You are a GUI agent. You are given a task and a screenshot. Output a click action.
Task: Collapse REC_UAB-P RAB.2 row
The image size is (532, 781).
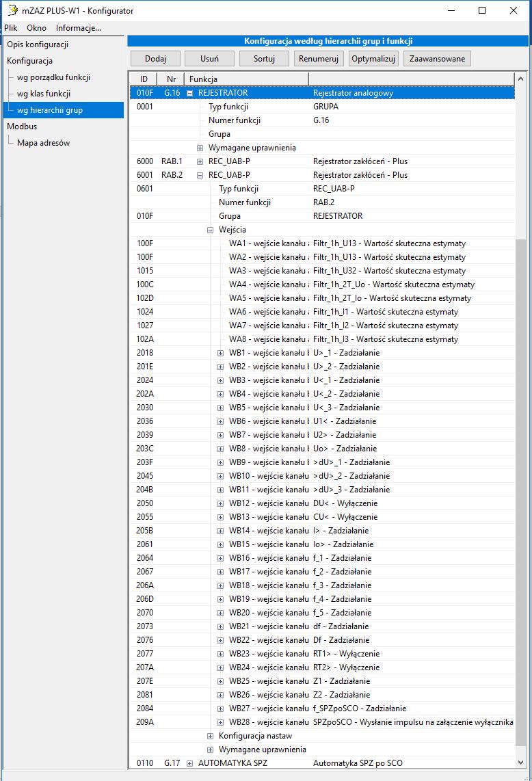click(200, 175)
